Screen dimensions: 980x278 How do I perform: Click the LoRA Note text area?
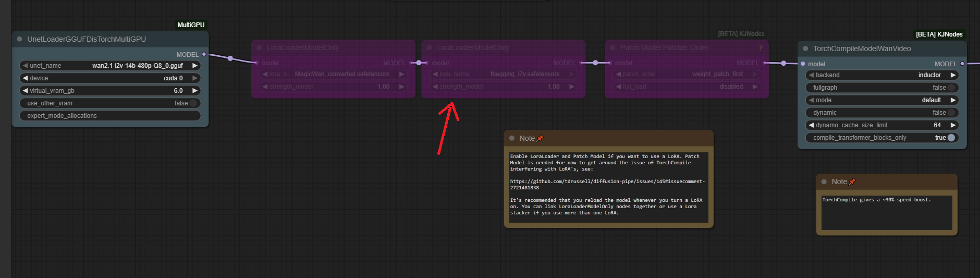[x=608, y=187]
